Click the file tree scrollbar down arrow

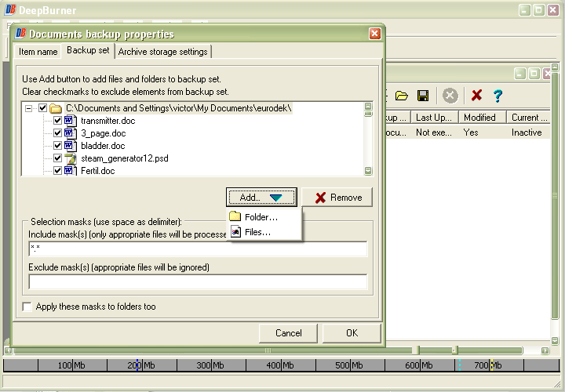pyautogui.click(x=368, y=171)
